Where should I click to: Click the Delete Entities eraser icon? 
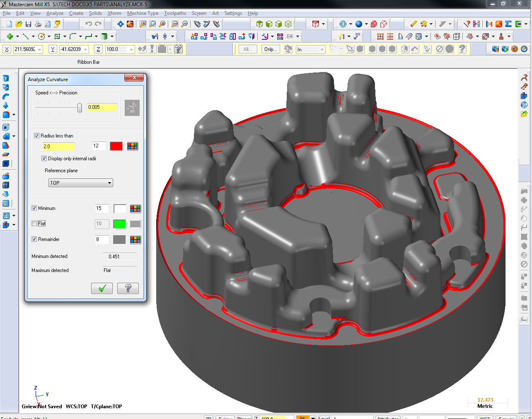click(414, 24)
